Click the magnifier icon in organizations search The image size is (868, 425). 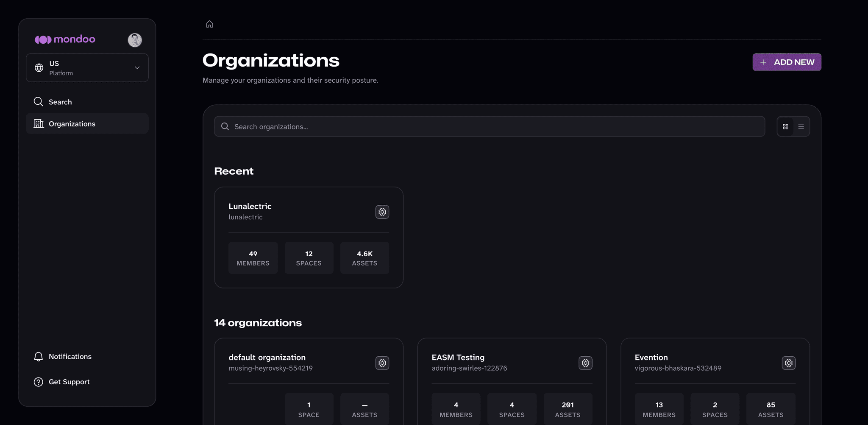225,126
